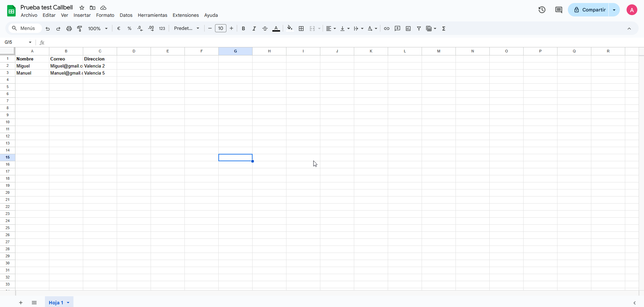
Task: Show all sheets list
Action: click(34, 303)
